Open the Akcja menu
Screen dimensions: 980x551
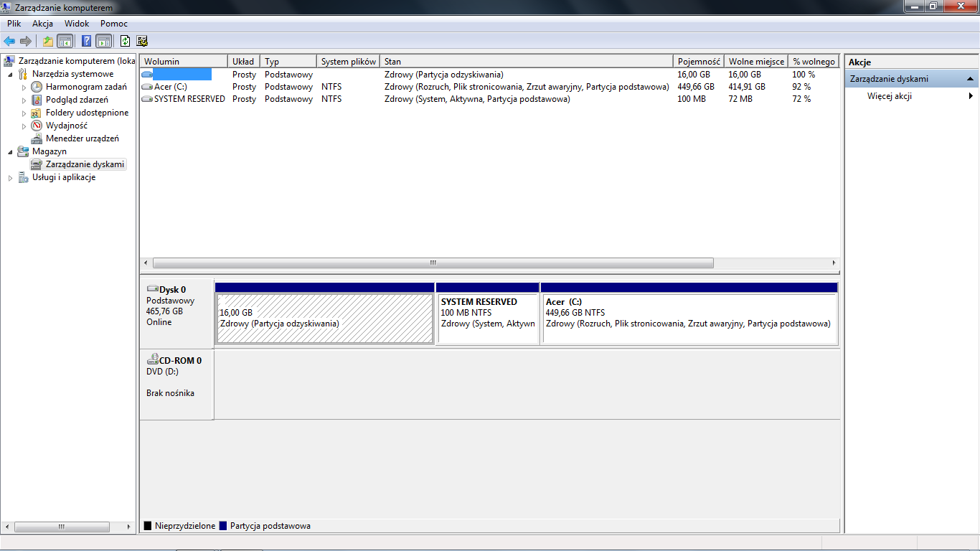(x=42, y=24)
